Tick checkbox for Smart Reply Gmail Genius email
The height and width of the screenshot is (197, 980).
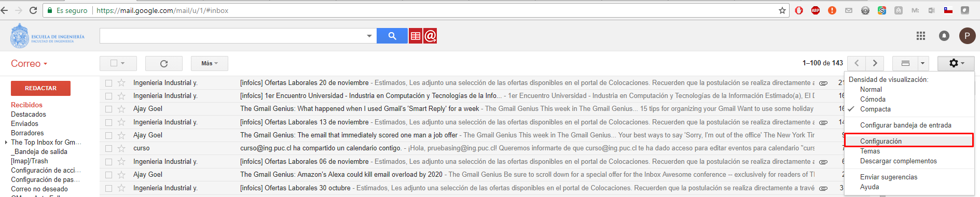(108, 109)
